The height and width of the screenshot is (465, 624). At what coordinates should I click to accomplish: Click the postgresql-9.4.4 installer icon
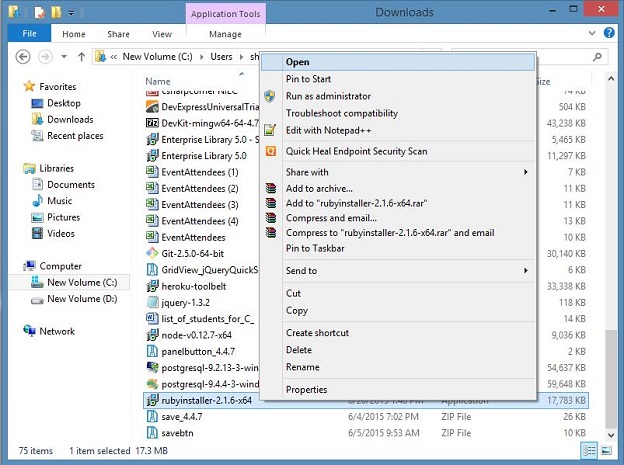tap(152, 384)
